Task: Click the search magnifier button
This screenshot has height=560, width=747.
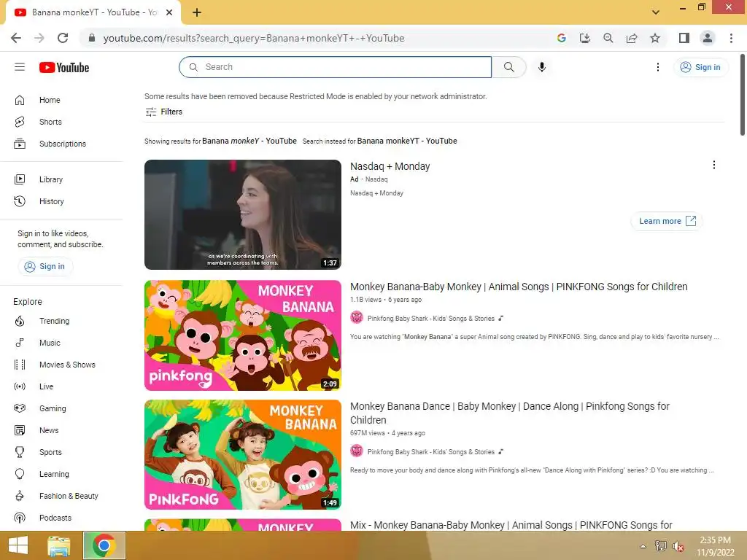Action: (508, 67)
